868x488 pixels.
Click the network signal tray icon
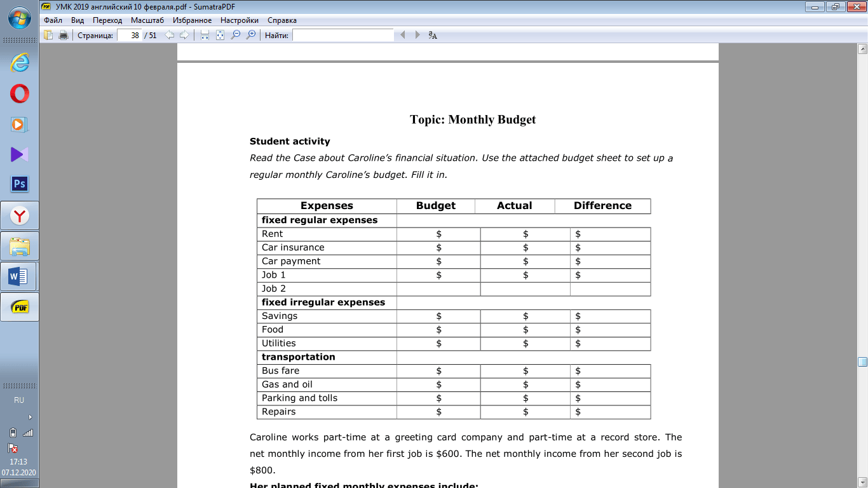(27, 433)
